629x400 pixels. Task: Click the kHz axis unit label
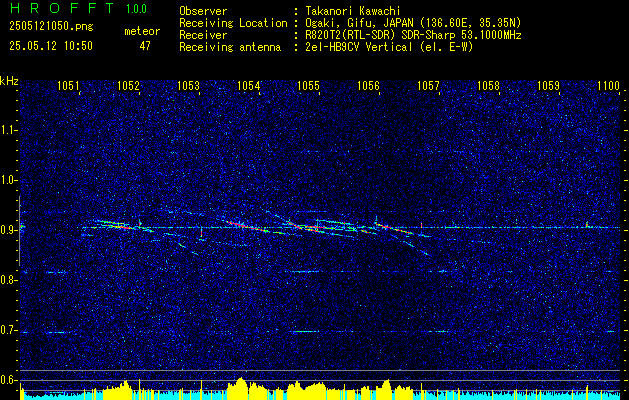click(x=9, y=81)
